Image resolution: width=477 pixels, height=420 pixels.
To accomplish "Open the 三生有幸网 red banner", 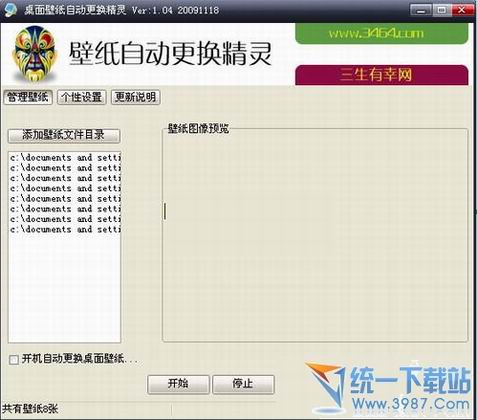I will pyautogui.click(x=382, y=75).
